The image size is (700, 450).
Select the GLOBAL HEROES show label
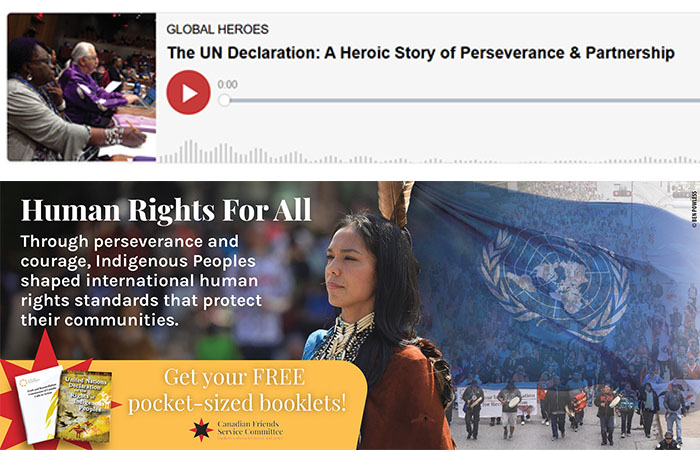coord(217,29)
